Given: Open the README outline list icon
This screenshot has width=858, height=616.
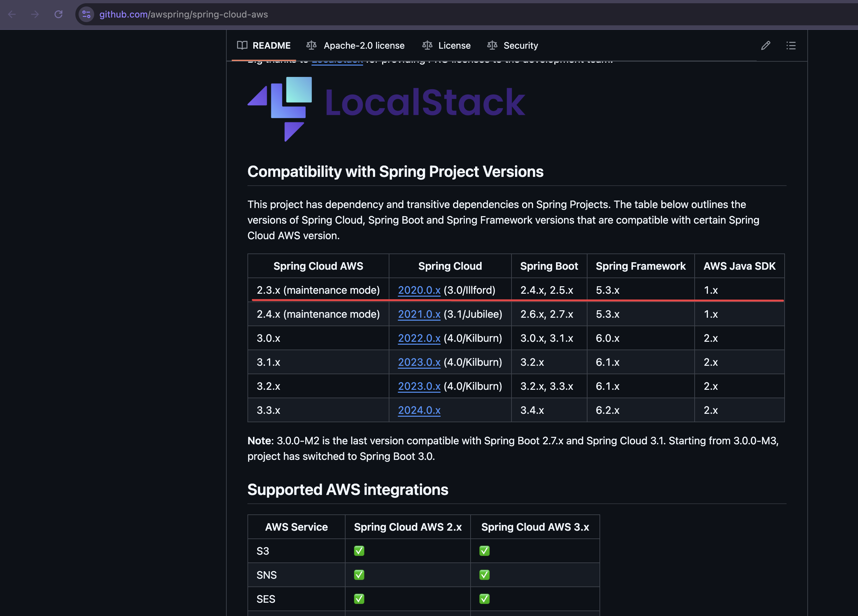Looking at the screenshot, I should (x=791, y=45).
